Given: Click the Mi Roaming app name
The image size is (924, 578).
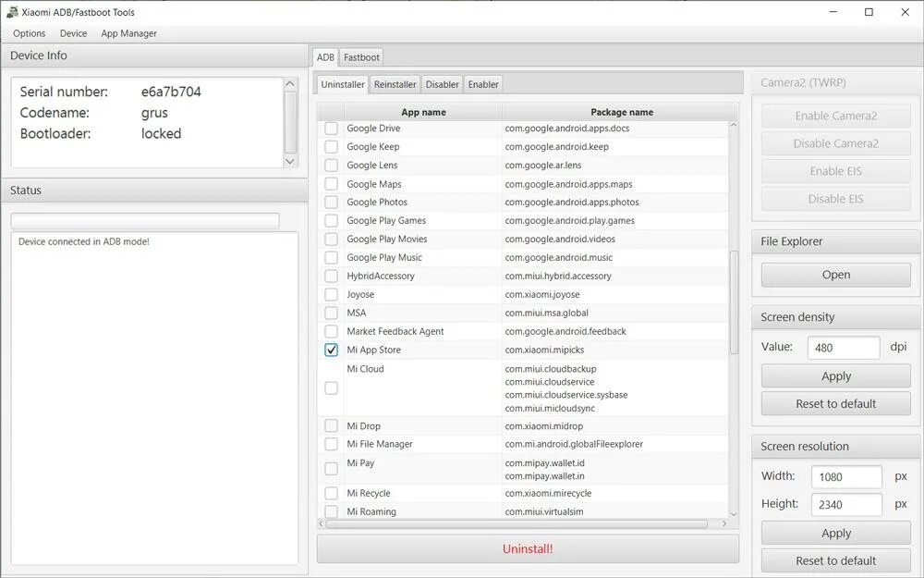Looking at the screenshot, I should (x=371, y=511).
